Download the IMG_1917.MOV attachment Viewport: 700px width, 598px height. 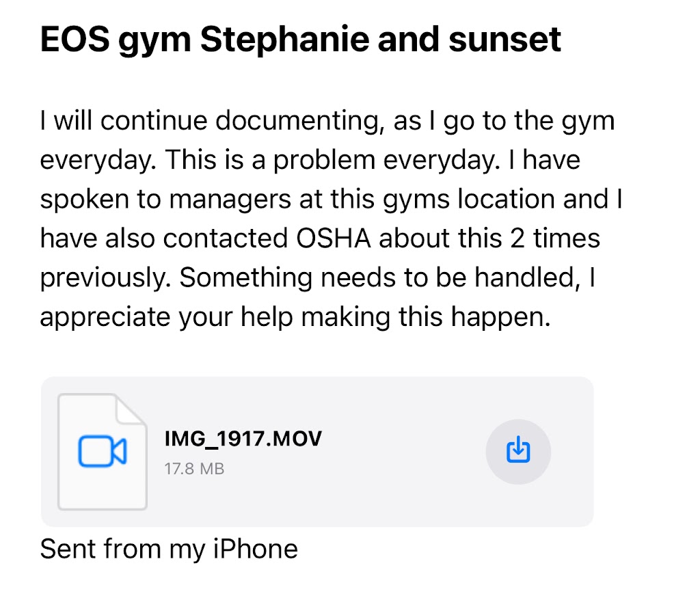pos(517,451)
